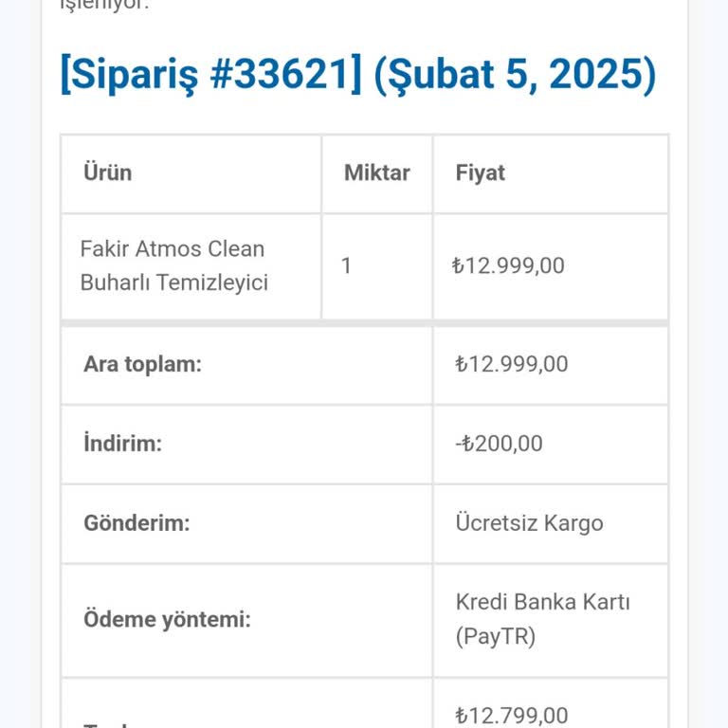Select the Fakir Atmos Clean product name

click(x=173, y=249)
